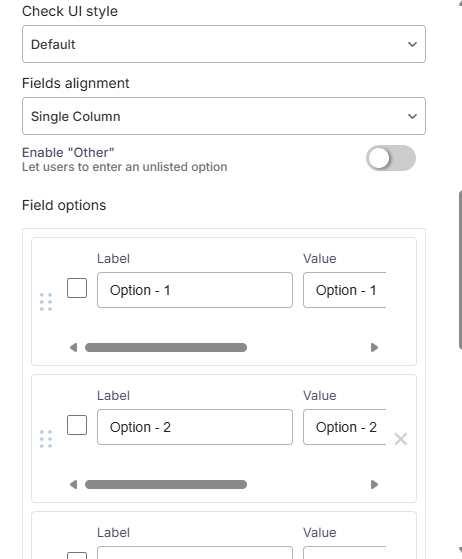
Task: Click the drag handle for Option - 2
Action: tap(46, 439)
